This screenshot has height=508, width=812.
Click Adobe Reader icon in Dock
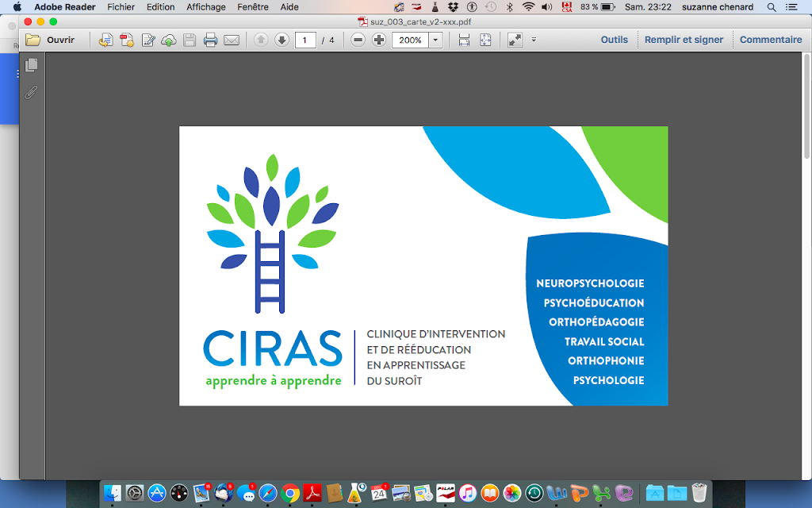tap(312, 493)
